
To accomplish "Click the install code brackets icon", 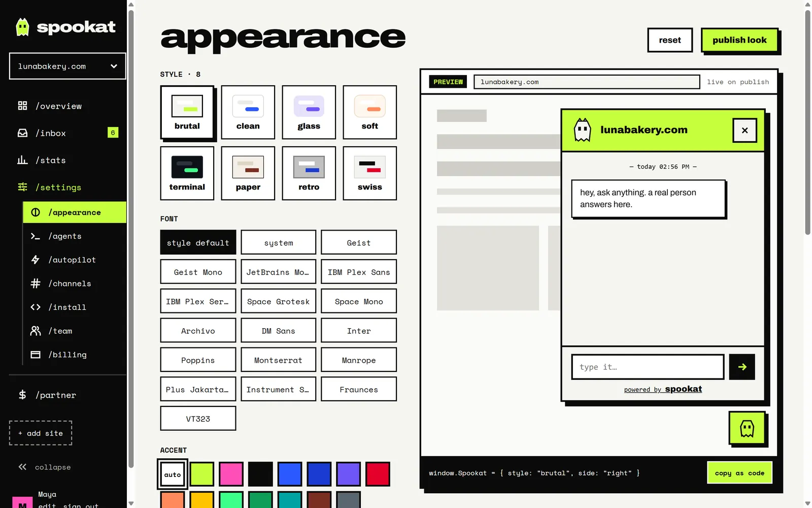I will point(36,307).
